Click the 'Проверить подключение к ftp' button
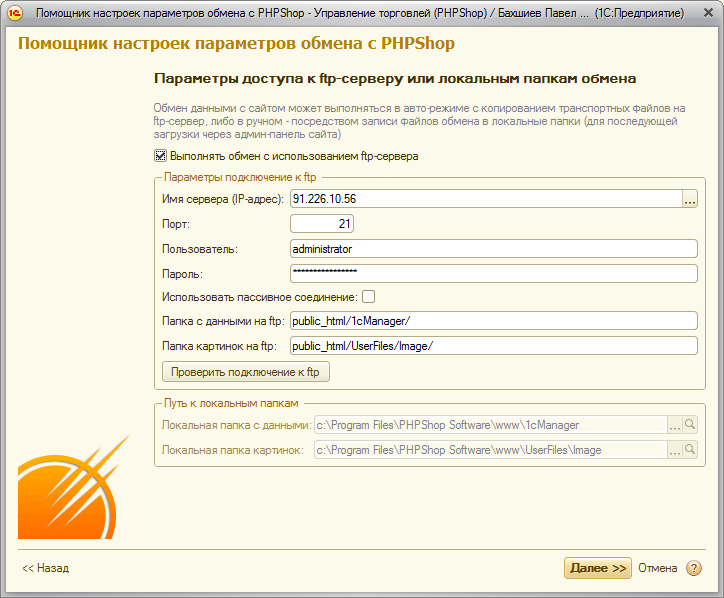This screenshot has height=598, width=724. tap(246, 372)
